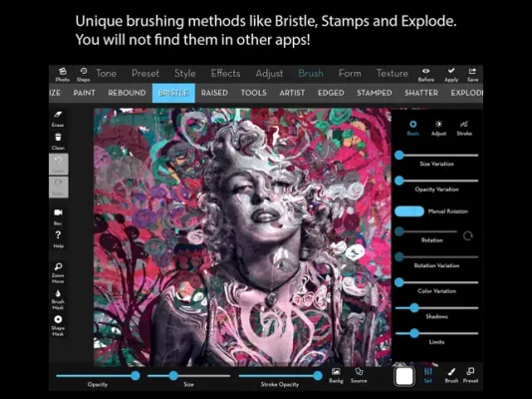Switch to the Adjust settings panel
The image size is (532, 399).
tap(438, 128)
